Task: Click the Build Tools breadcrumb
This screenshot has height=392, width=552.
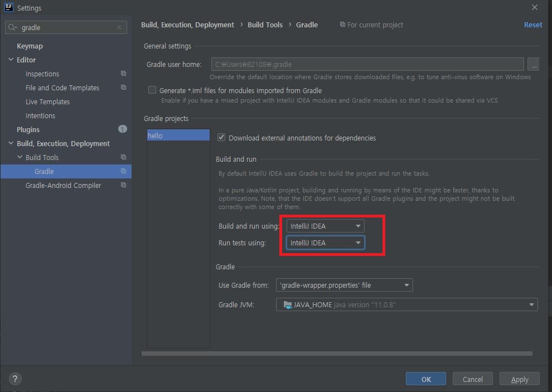Action: tap(265, 25)
